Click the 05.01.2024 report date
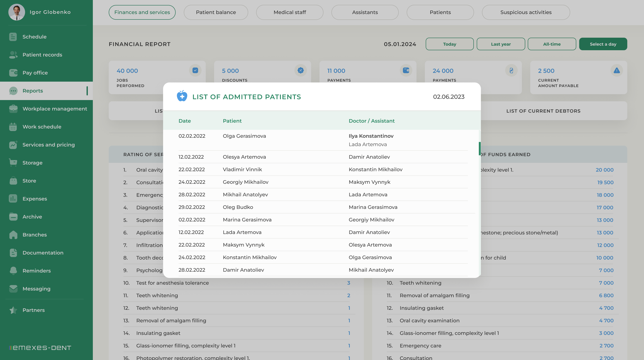 pos(400,44)
